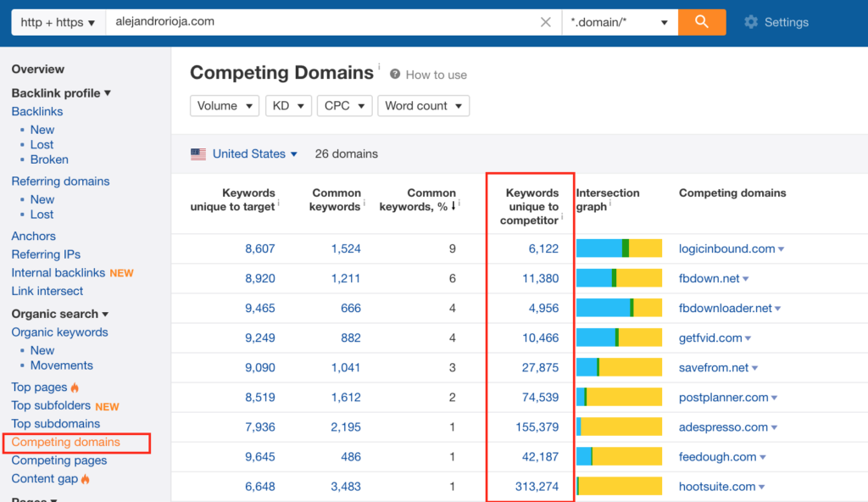Open Overview in the sidebar
This screenshot has width=868, height=502.
tap(37, 70)
